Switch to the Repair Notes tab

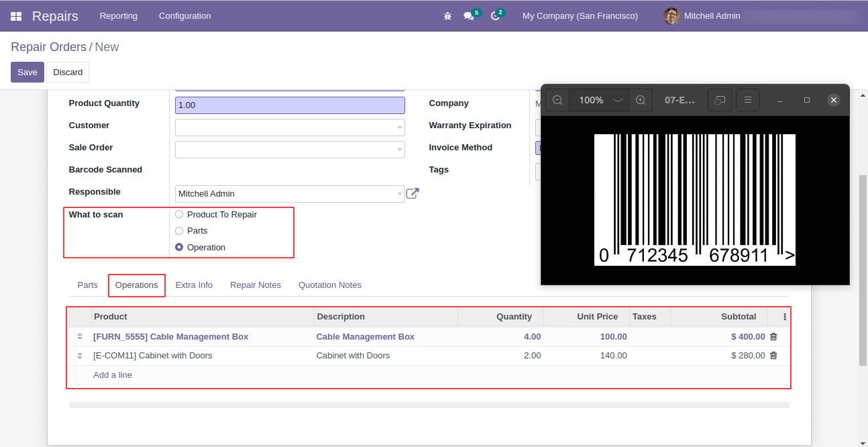(x=256, y=285)
